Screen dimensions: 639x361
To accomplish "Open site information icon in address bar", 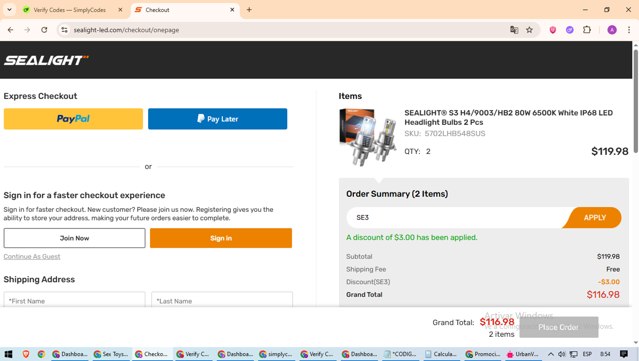I will (x=64, y=30).
